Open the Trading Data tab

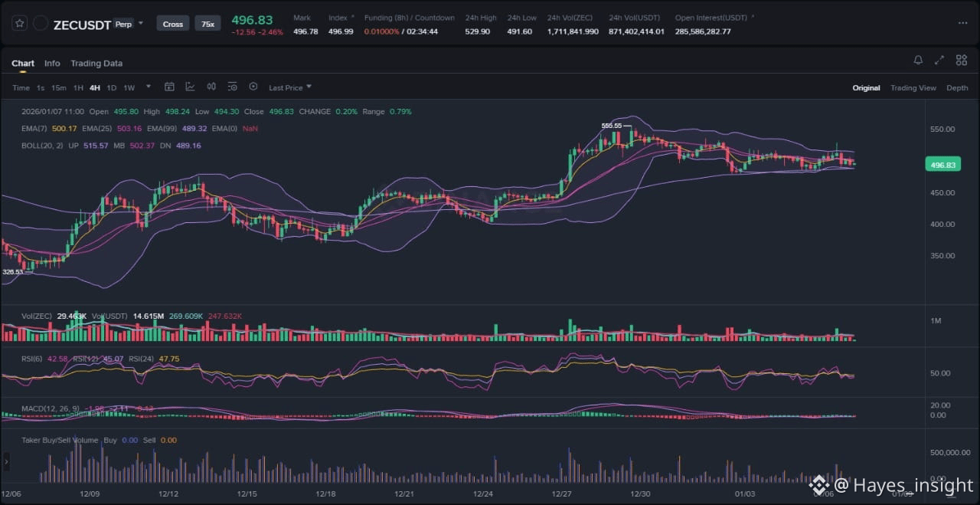tap(96, 64)
